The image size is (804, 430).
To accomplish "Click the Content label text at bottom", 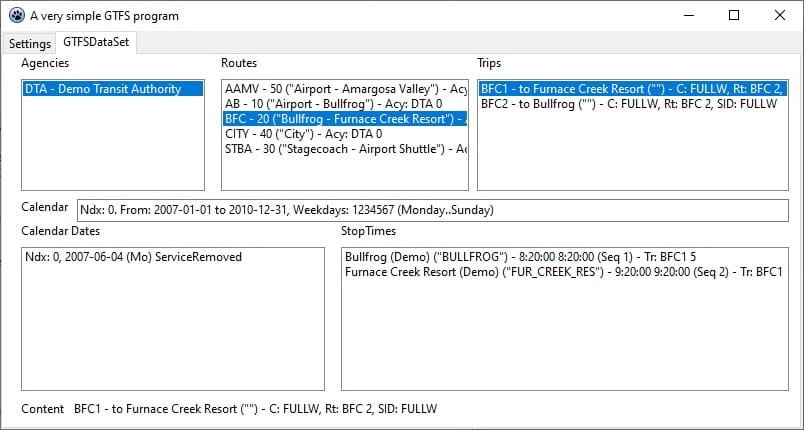I will point(43,409).
